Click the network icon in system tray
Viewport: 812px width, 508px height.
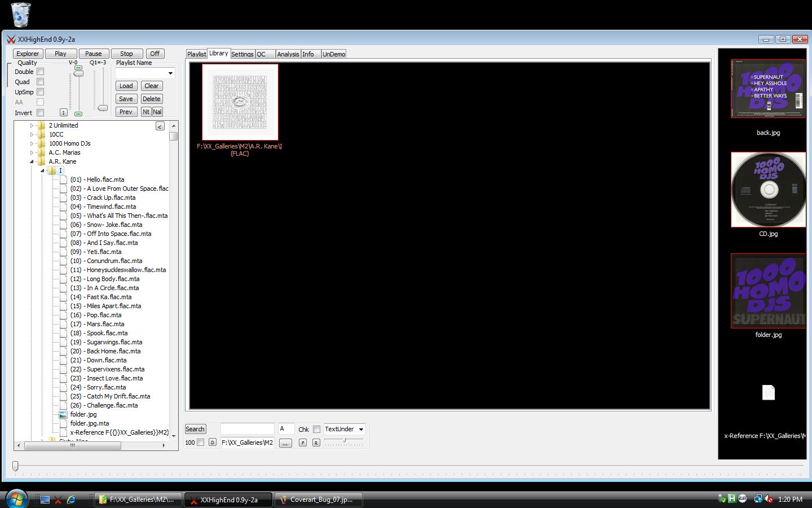click(758, 499)
